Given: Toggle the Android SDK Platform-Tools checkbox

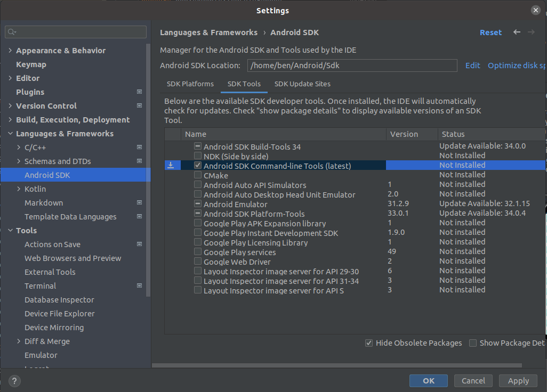Looking at the screenshot, I should [198, 213].
